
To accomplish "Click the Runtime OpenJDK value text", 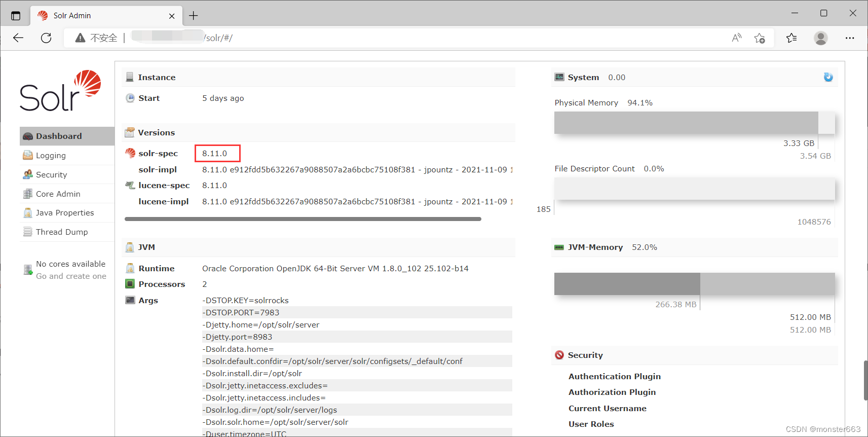I will pyautogui.click(x=335, y=269).
